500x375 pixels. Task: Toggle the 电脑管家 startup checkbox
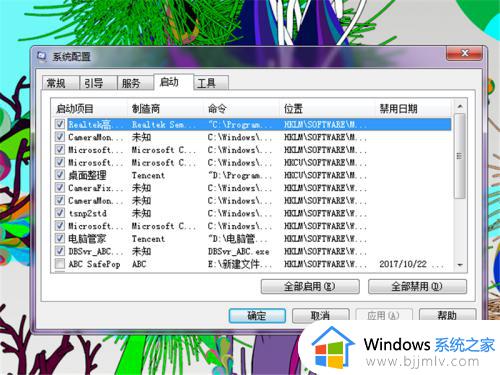click(60, 238)
